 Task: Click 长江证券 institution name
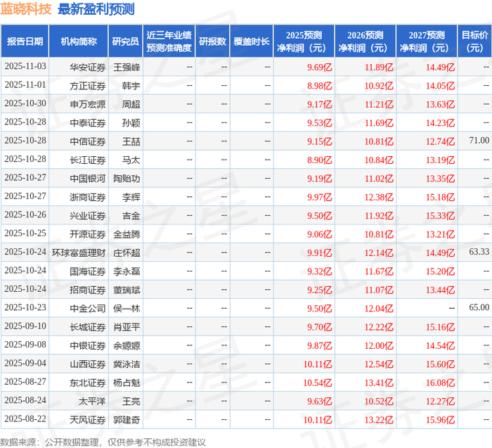click(x=88, y=160)
